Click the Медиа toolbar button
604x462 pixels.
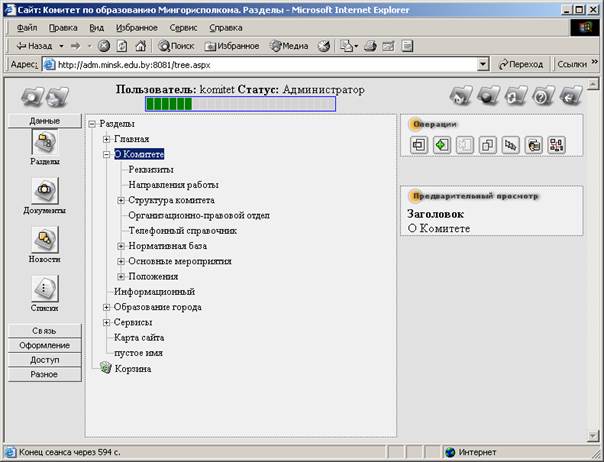289,46
